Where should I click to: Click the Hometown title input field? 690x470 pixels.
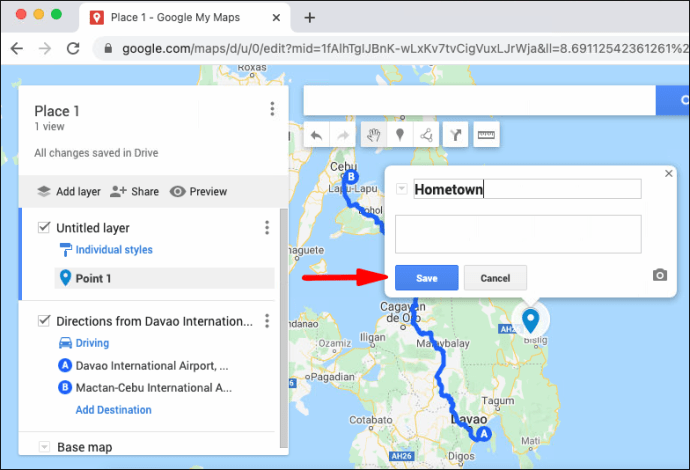(x=527, y=189)
